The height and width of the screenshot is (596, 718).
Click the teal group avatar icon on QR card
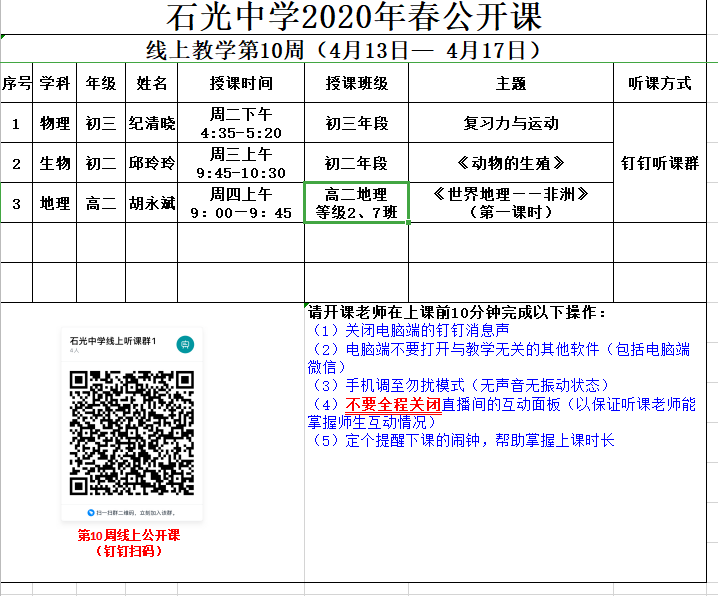pos(184,344)
